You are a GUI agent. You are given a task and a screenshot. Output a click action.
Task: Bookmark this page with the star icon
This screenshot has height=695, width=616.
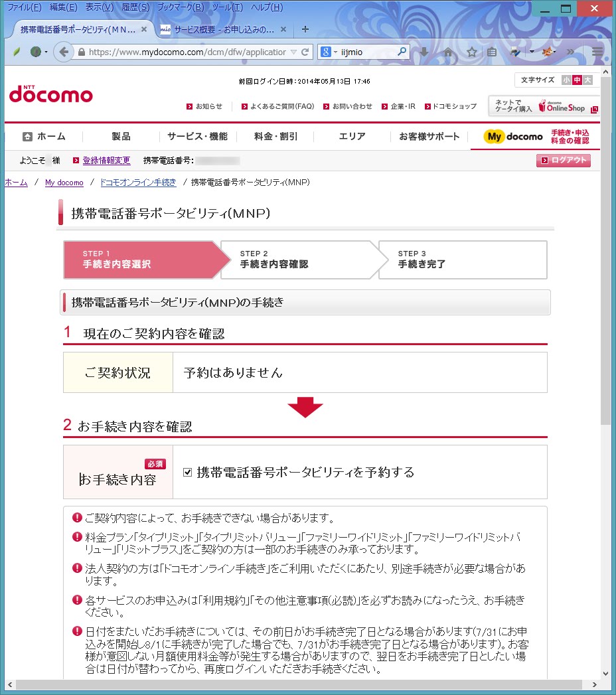click(471, 52)
